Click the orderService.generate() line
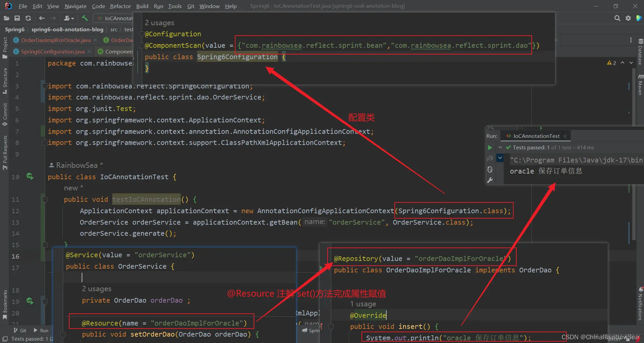The height and width of the screenshot is (343, 644). 128,233
